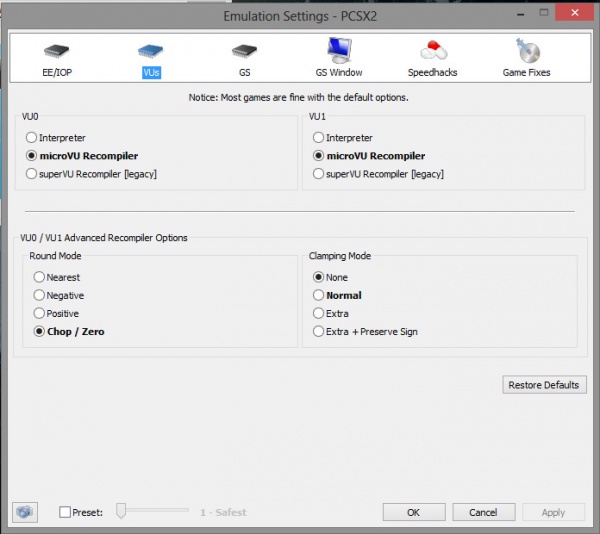Open the GS chip icon tab
Viewport: 600px width, 534px height.
pyautogui.click(x=245, y=51)
